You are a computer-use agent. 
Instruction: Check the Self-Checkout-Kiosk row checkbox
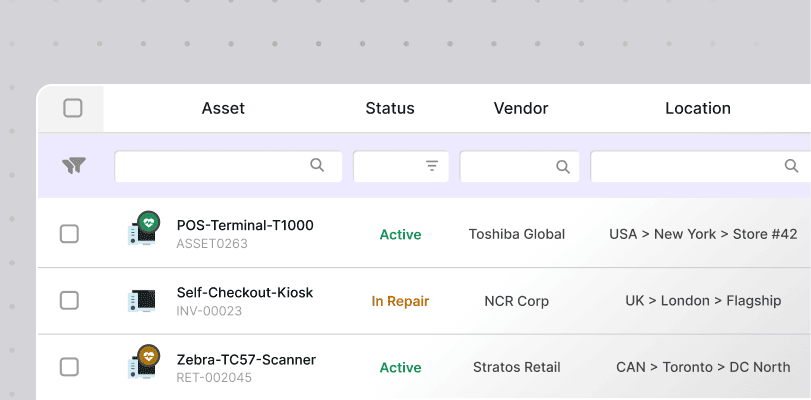(69, 301)
